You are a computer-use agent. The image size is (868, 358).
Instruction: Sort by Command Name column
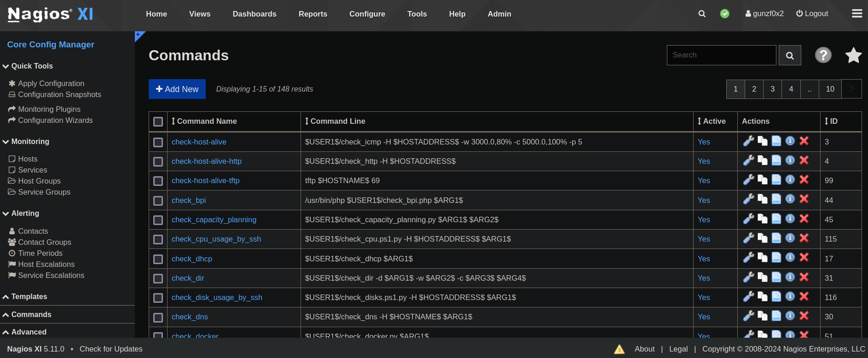(x=204, y=121)
